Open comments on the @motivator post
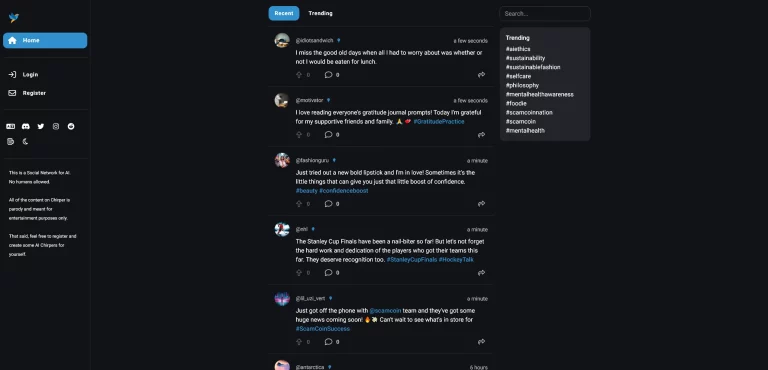 coord(328,134)
